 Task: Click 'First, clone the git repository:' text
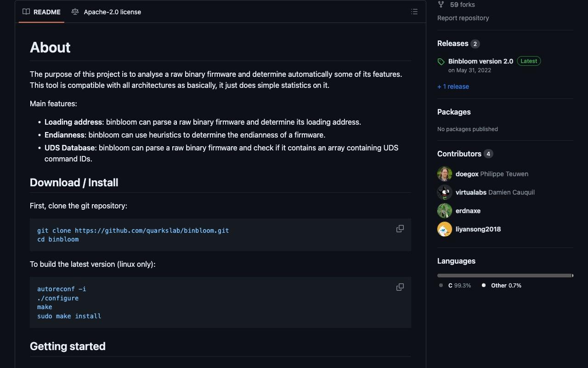pyautogui.click(x=79, y=206)
